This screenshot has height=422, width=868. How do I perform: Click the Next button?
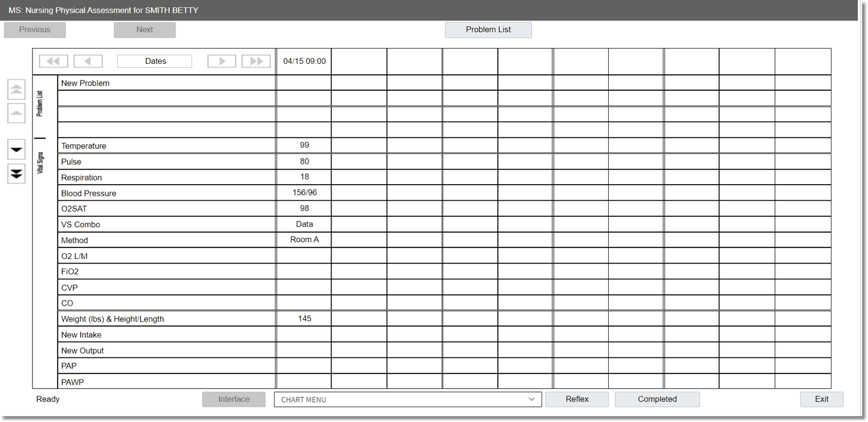coord(145,29)
